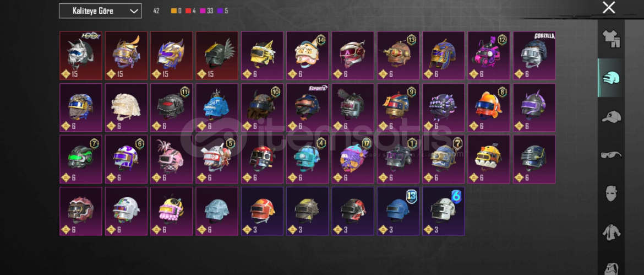Filter by the red quality count 4

(190, 11)
